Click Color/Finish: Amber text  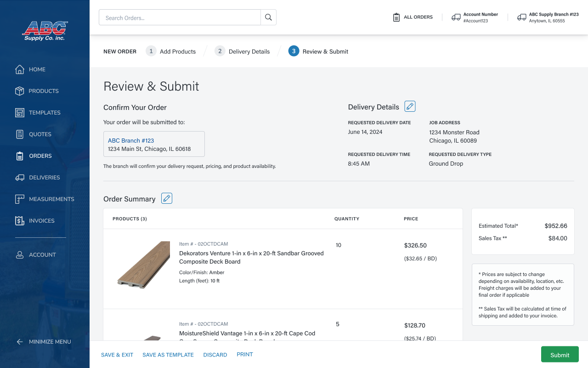click(x=202, y=272)
